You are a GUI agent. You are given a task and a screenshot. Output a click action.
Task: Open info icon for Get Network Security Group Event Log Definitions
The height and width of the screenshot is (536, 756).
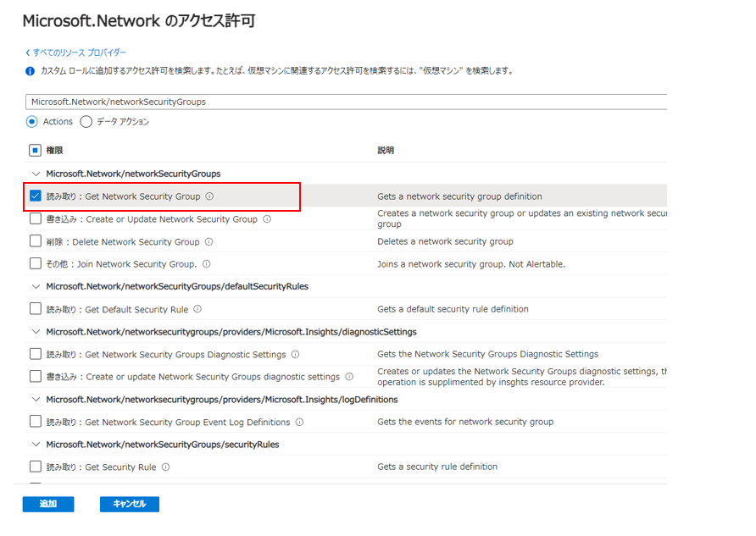pos(299,422)
